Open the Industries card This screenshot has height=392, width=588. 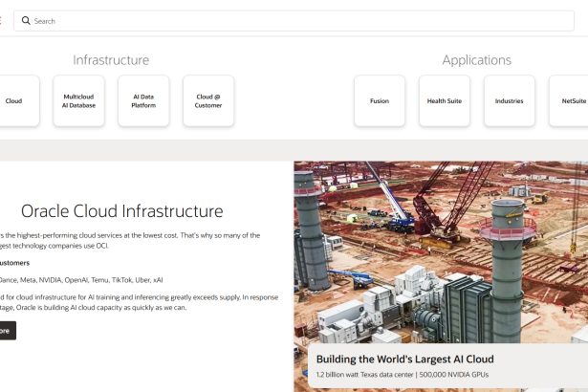point(510,100)
